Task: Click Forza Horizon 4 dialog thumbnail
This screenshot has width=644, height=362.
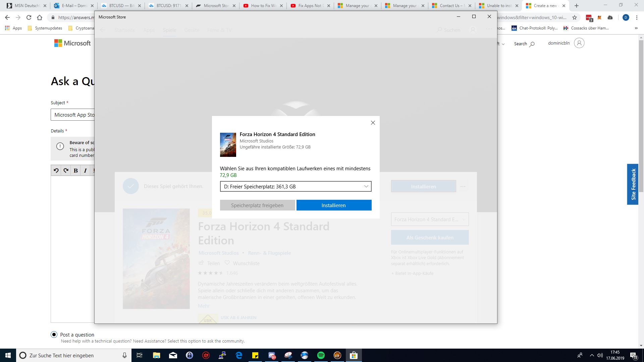Action: tap(228, 145)
